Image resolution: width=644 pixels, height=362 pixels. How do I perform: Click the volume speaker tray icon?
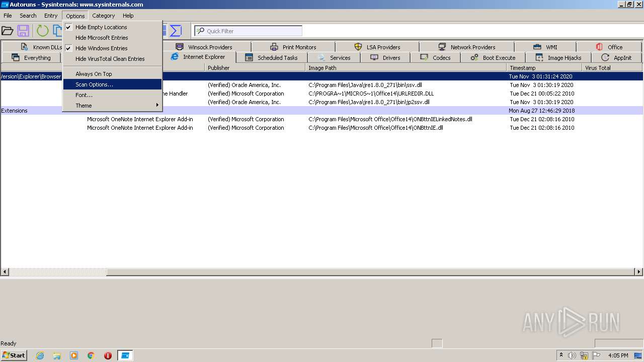(x=572, y=355)
